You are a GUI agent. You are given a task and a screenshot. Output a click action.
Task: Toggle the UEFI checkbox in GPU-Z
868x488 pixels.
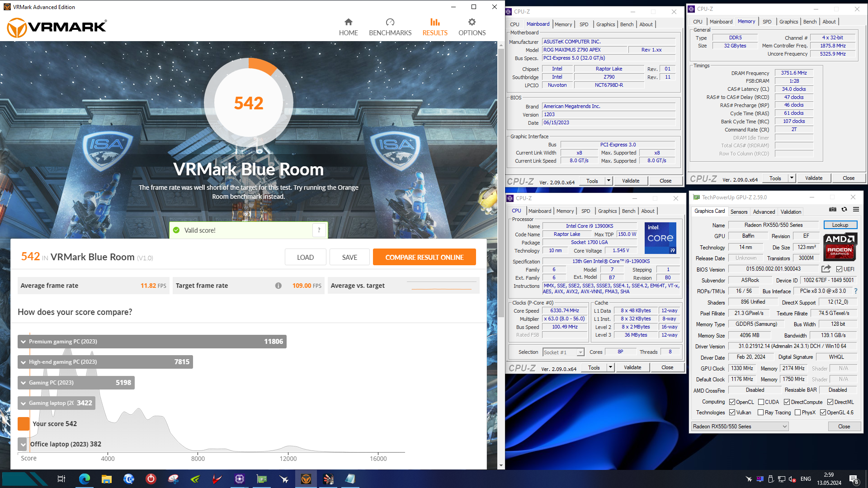(839, 269)
